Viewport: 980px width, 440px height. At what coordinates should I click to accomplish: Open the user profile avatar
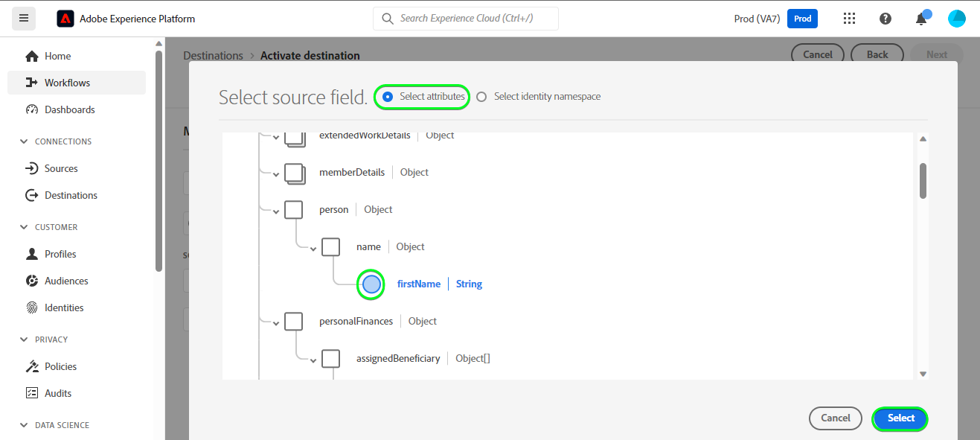coord(957,19)
